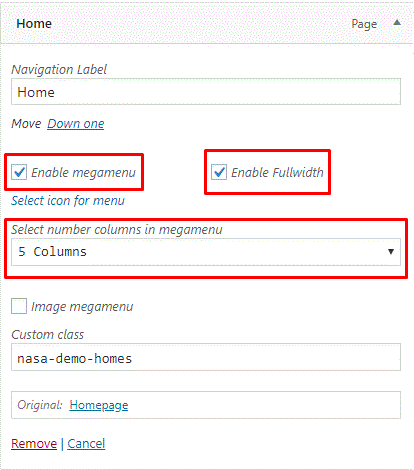Open Select icon for menu link
This screenshot has width=414, height=470.
click(68, 201)
